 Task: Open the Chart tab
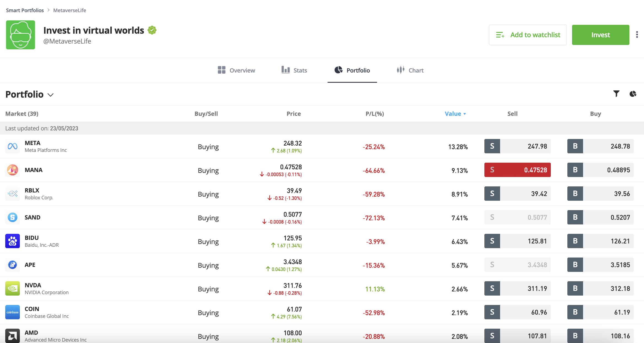[410, 70]
